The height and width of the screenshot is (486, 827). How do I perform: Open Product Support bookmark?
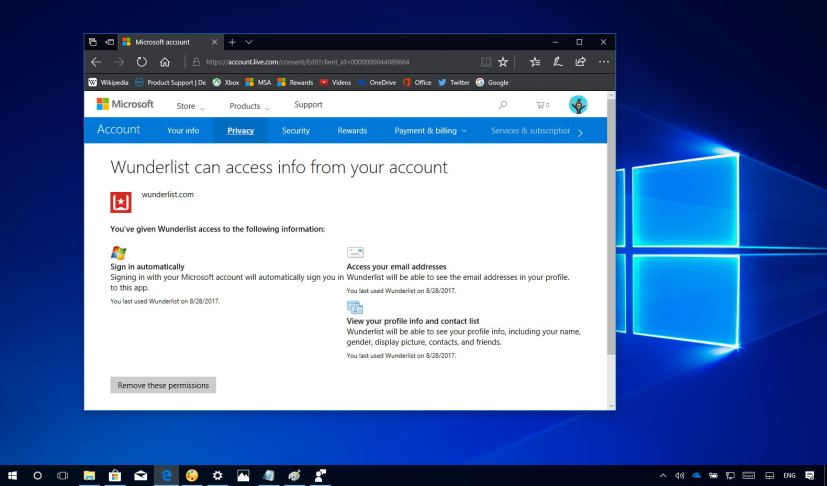point(170,82)
